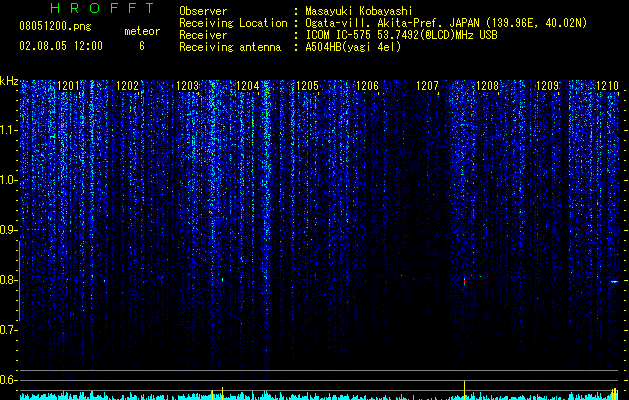
Task: Click the kHz axis unit label
Action: 9,81
